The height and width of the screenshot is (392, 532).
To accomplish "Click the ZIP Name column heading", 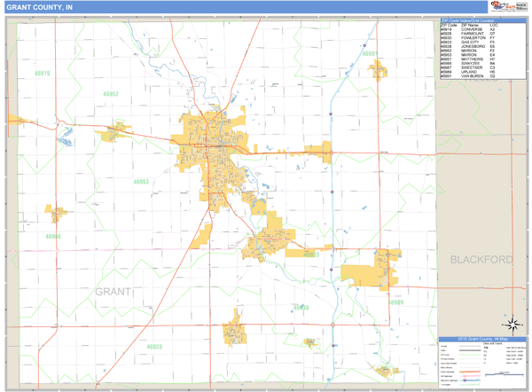I will pos(470,25).
